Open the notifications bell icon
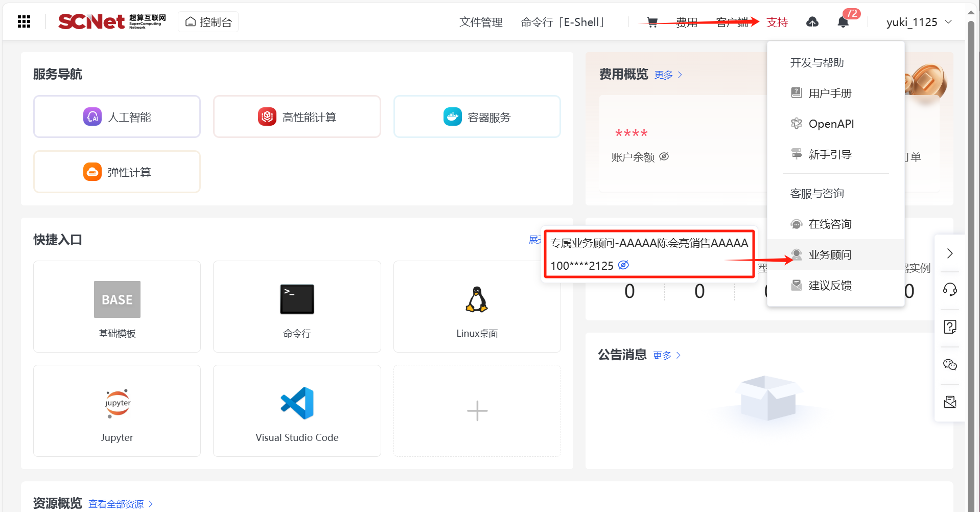The image size is (980, 512). pos(843,22)
